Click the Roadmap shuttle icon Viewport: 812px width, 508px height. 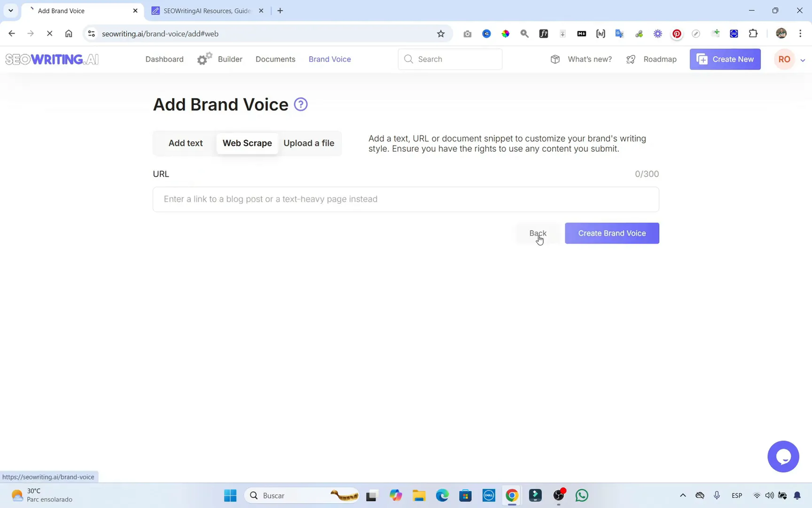630,59
